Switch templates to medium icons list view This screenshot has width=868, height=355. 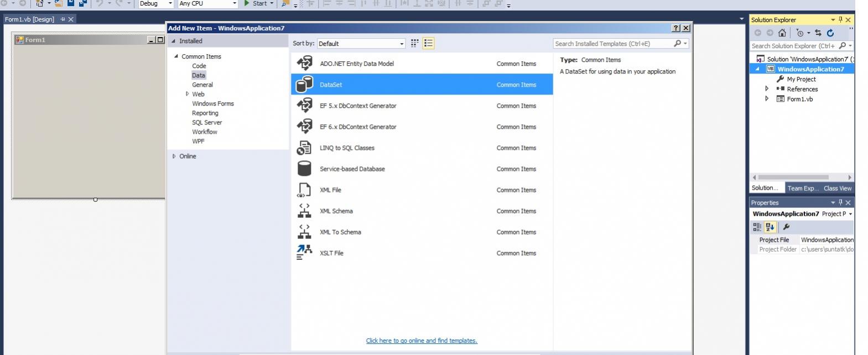[428, 43]
